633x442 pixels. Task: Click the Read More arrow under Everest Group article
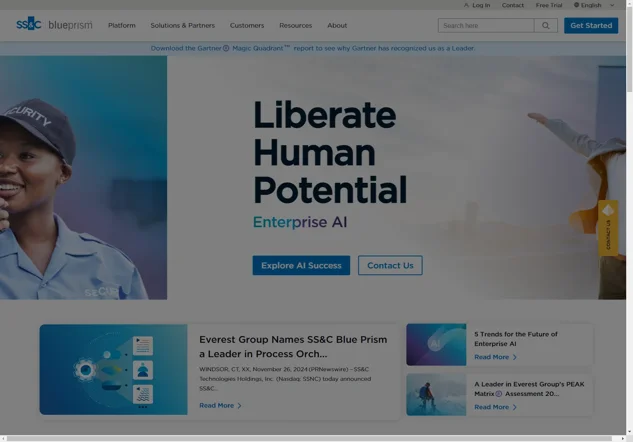point(239,405)
